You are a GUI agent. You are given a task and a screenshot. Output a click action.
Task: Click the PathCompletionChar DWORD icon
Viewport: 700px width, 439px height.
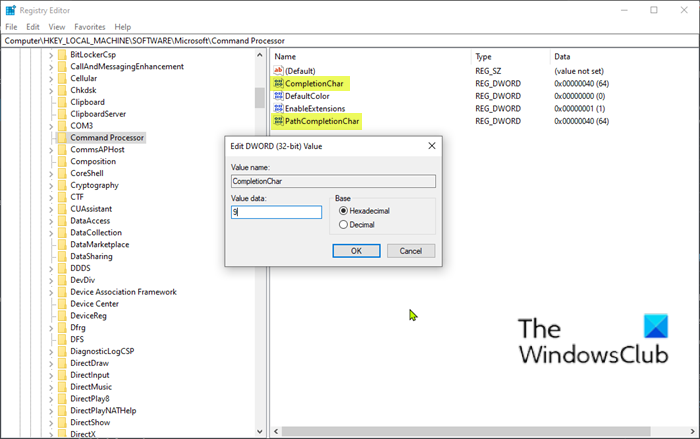[279, 121]
